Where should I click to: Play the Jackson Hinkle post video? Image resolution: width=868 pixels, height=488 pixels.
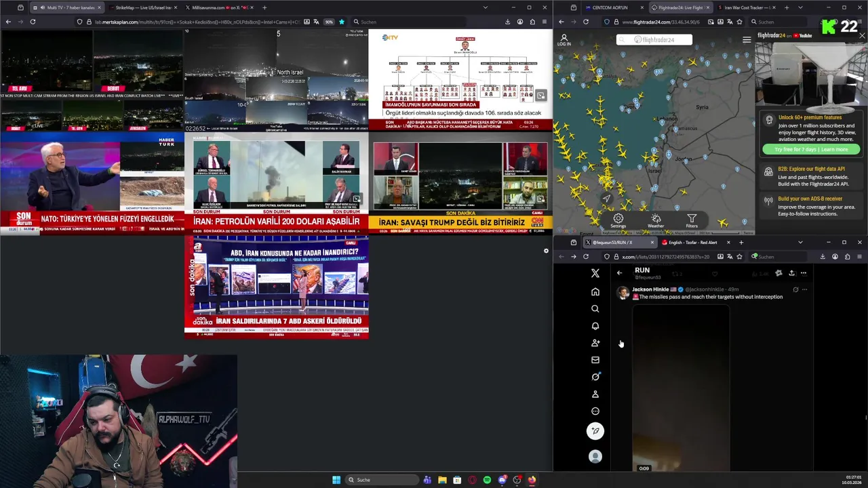(x=681, y=388)
